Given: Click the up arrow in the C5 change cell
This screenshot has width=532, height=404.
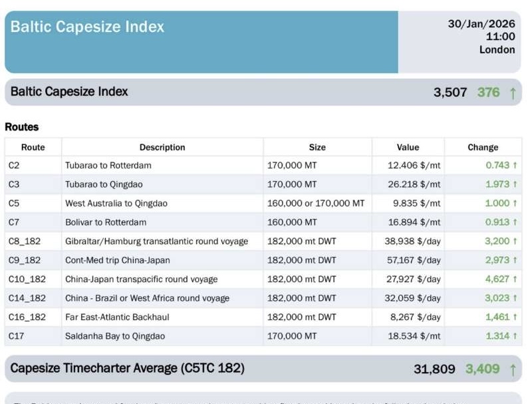Looking at the screenshot, I should [x=515, y=203].
